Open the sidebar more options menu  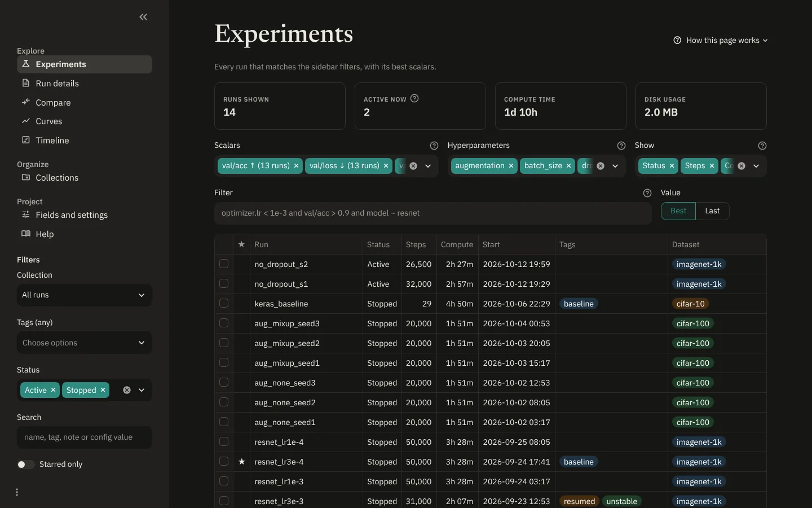17,492
